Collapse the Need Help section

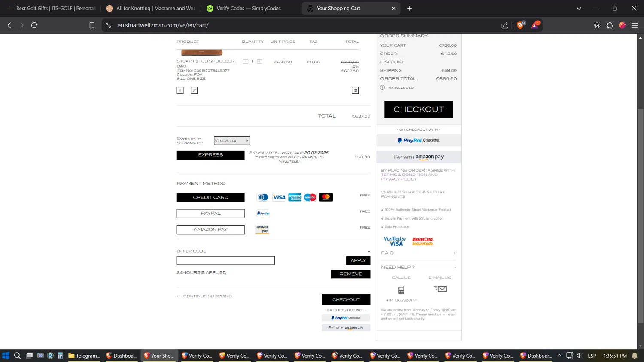pyautogui.click(x=455, y=267)
